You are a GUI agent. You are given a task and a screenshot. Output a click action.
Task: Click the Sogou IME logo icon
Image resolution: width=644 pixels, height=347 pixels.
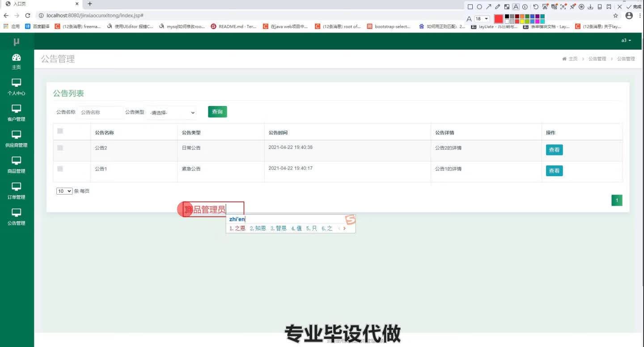350,220
